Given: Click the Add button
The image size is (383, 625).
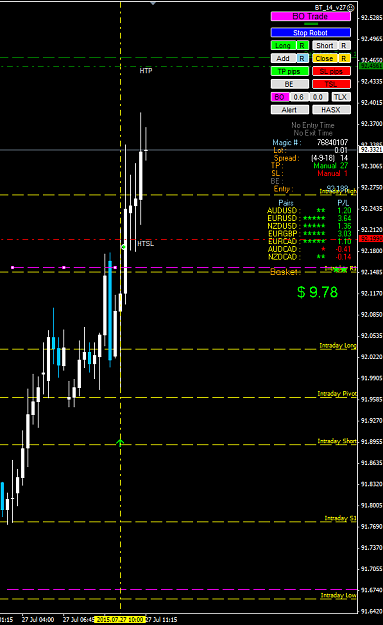Looking at the screenshot, I should click(x=283, y=58).
